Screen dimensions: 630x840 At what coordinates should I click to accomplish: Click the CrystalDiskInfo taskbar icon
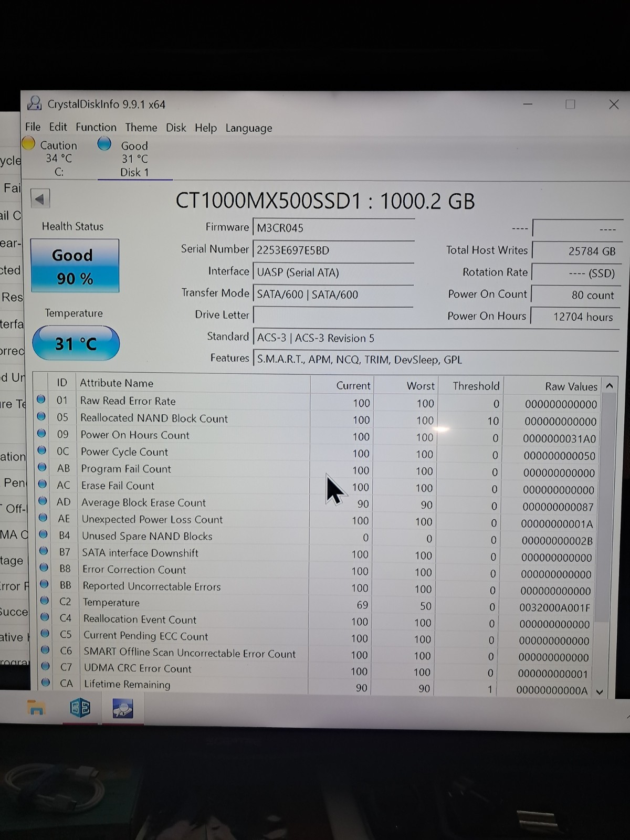(122, 709)
